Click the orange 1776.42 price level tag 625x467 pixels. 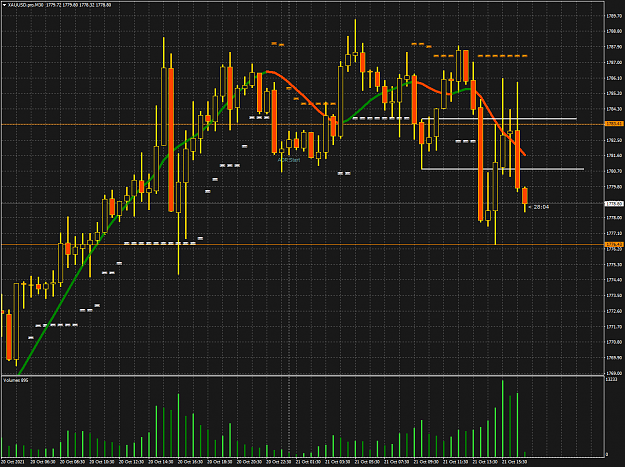click(x=614, y=244)
